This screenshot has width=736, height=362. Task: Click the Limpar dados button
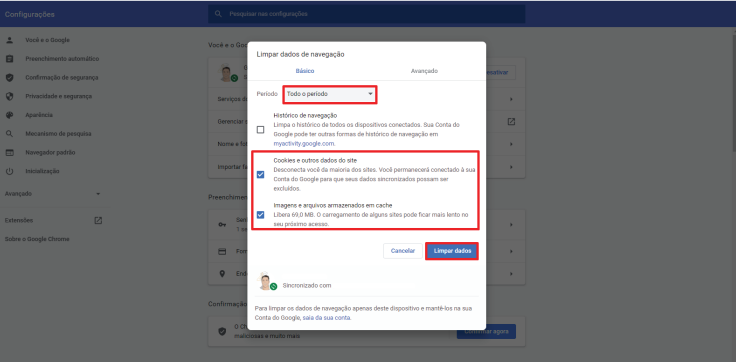[452, 251]
